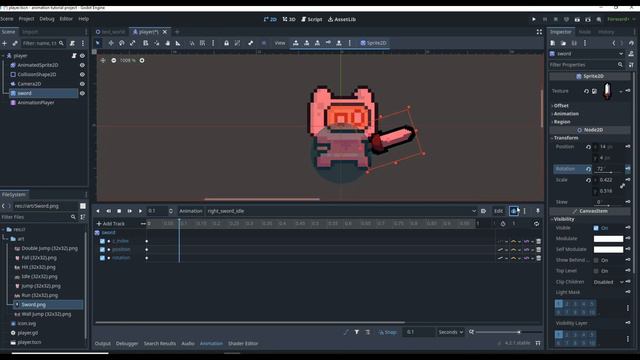Run the project with the Play button
The height and width of the screenshot is (360, 640).
point(533,19)
